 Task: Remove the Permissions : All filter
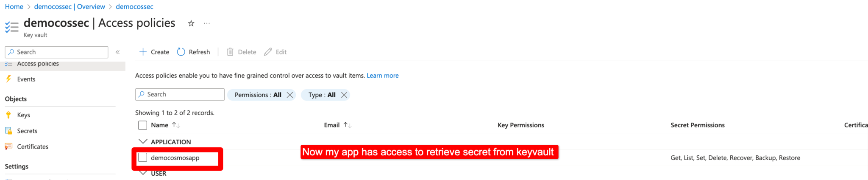coord(290,95)
